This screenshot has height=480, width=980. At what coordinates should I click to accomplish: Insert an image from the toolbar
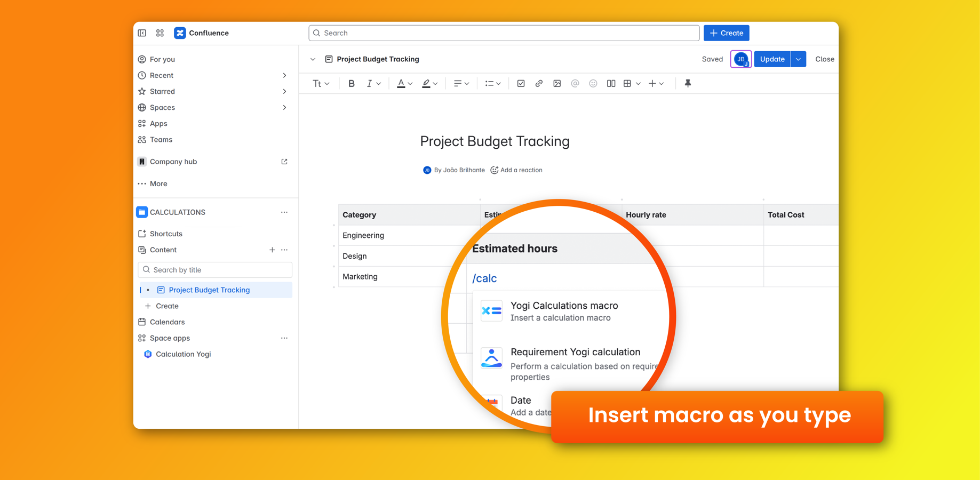point(557,84)
